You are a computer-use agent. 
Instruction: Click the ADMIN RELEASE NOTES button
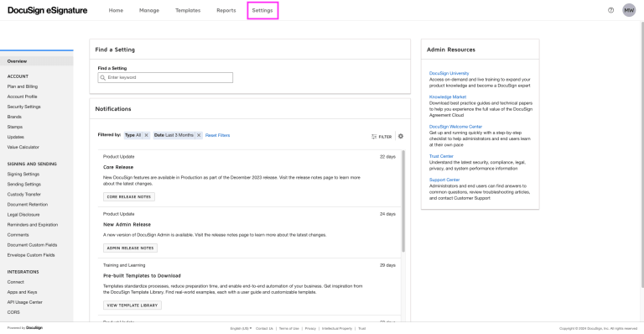tap(130, 248)
